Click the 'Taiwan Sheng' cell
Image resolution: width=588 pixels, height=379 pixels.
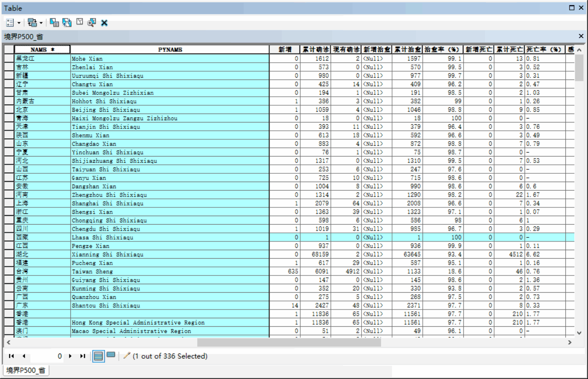click(170, 271)
